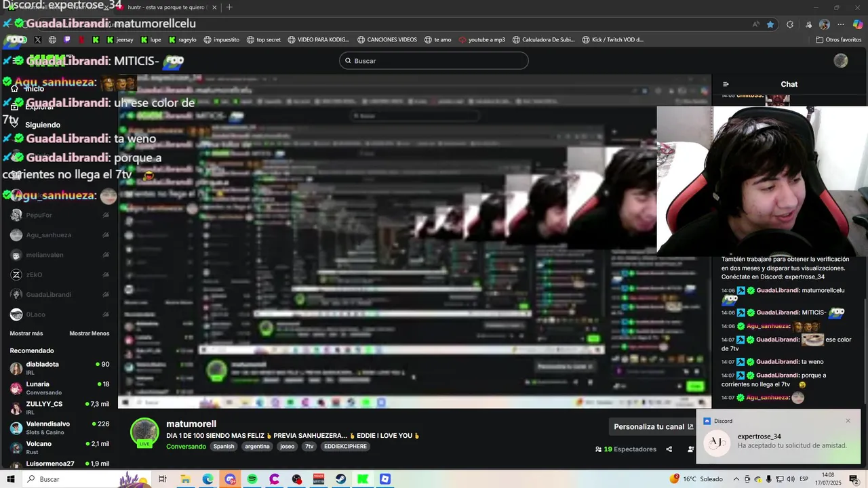The image size is (868, 488).
Task: Open the youtube a mp3 bookmark
Action: click(482, 40)
